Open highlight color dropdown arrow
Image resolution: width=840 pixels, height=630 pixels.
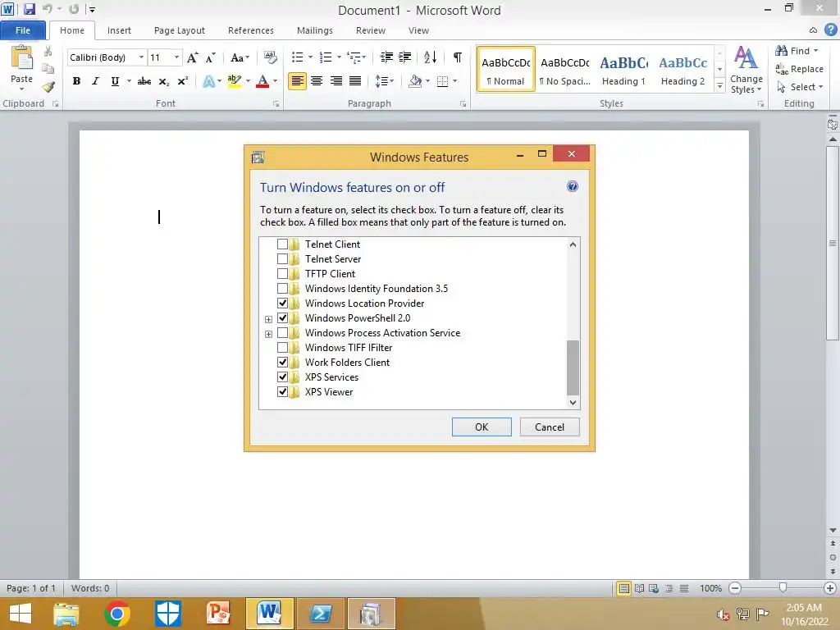coord(248,81)
